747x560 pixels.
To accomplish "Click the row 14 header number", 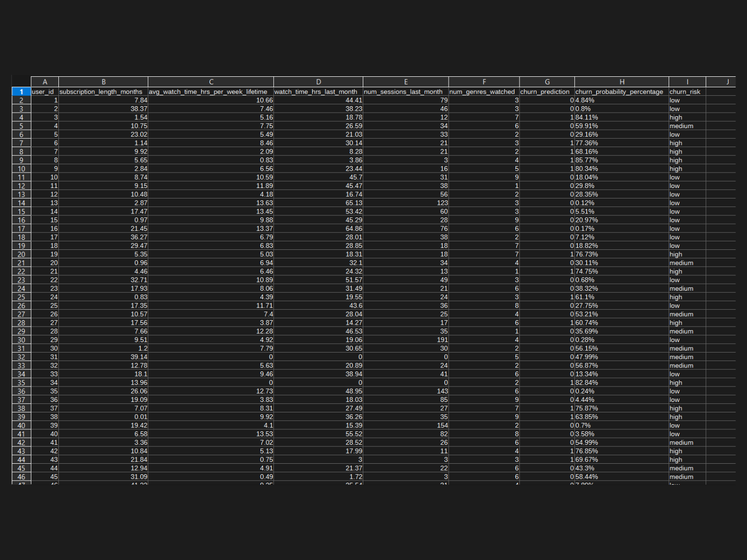I will [21, 203].
